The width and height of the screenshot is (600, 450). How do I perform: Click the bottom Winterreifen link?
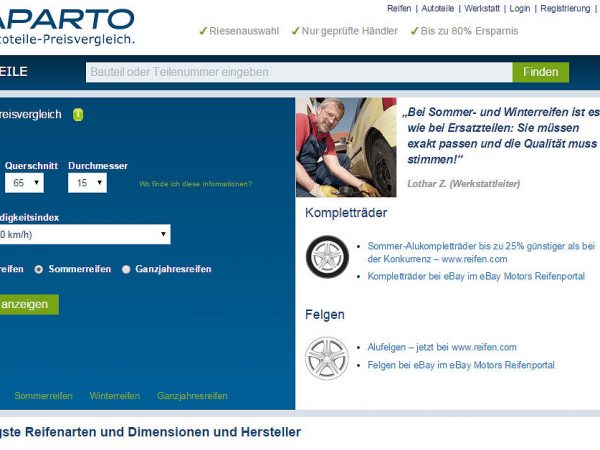coord(115,396)
